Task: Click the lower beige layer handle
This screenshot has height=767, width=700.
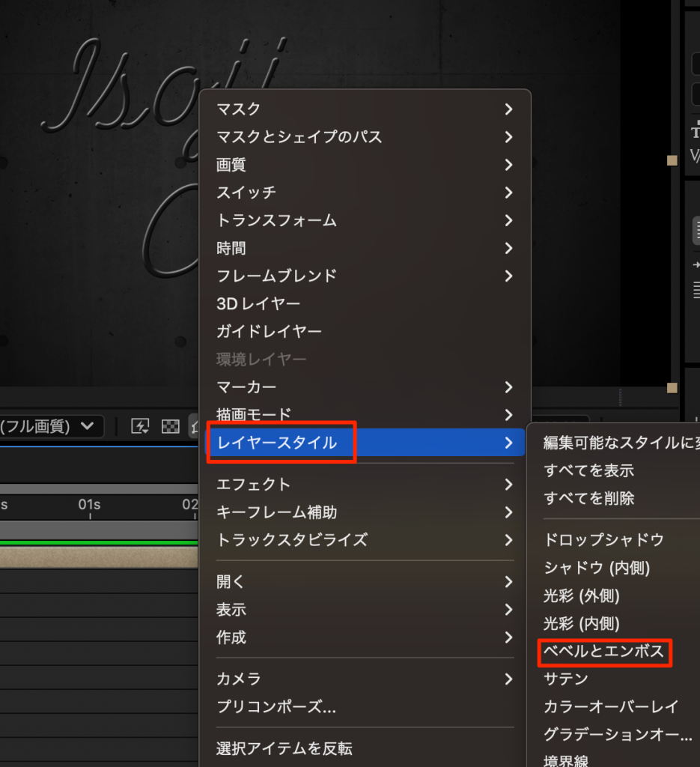Action: click(x=672, y=387)
